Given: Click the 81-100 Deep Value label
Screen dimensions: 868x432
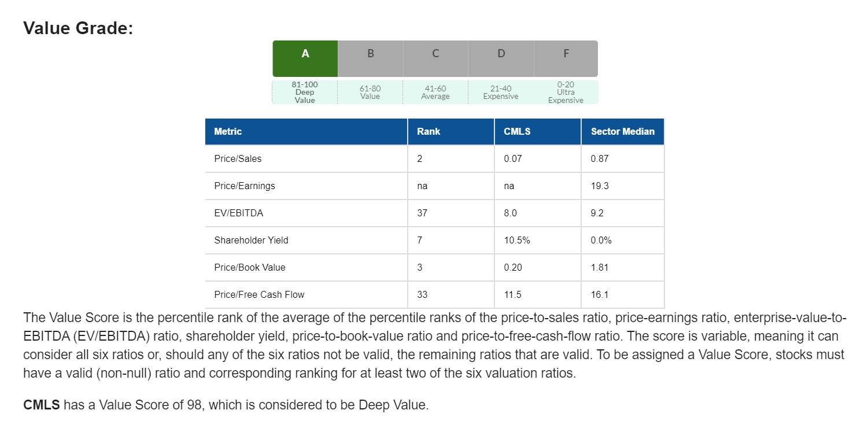Looking at the screenshot, I should [x=305, y=93].
